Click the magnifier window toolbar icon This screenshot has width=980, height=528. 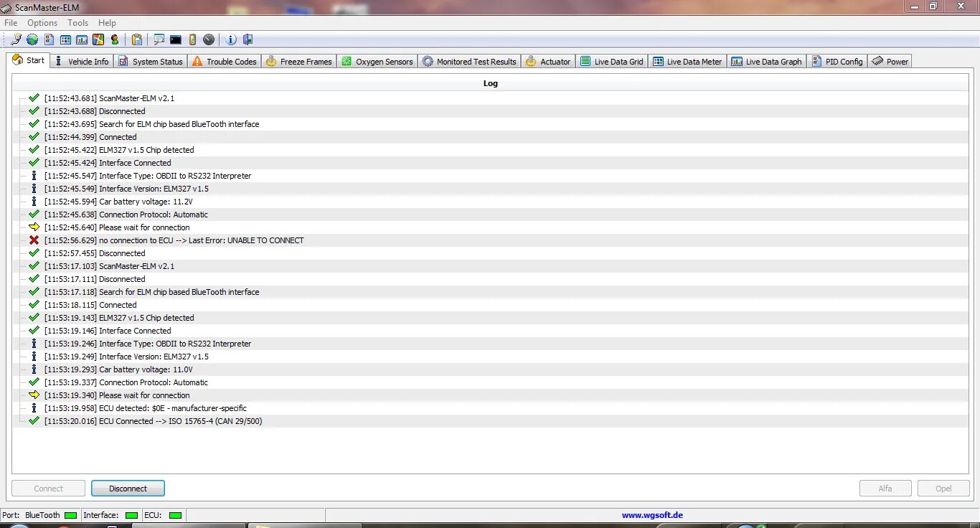pyautogui.click(x=159, y=39)
